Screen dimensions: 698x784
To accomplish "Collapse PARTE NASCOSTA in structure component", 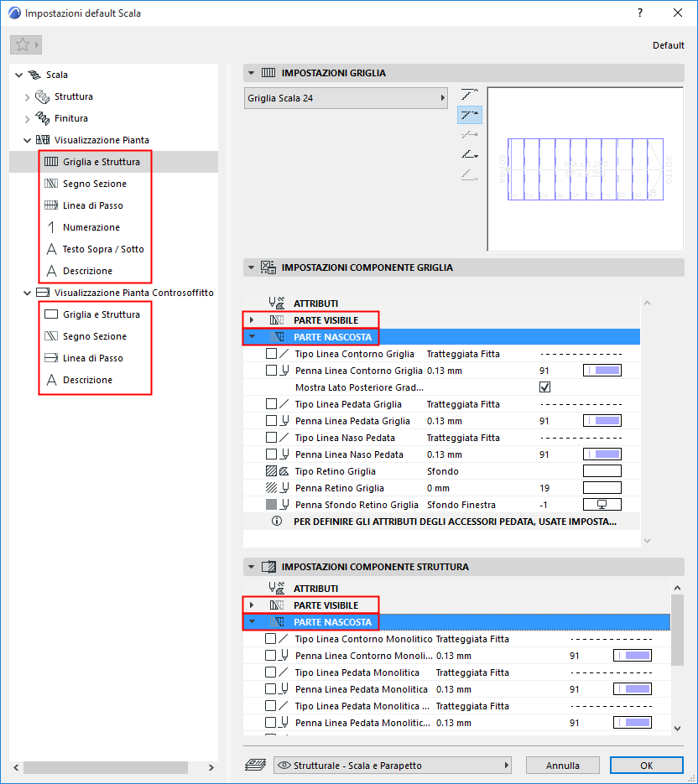I will [252, 622].
